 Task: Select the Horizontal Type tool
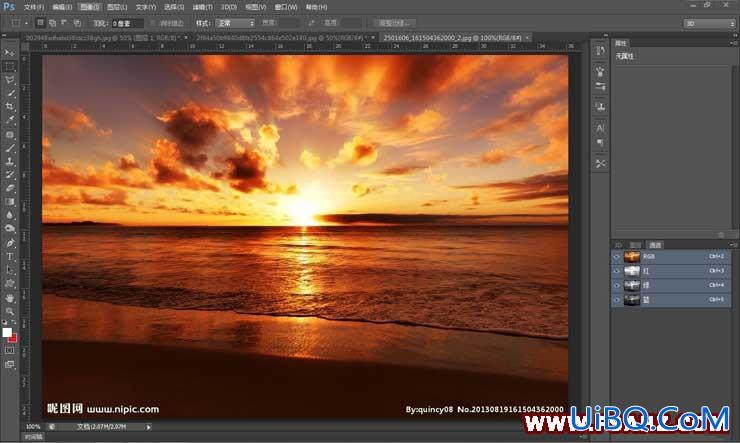click(9, 257)
